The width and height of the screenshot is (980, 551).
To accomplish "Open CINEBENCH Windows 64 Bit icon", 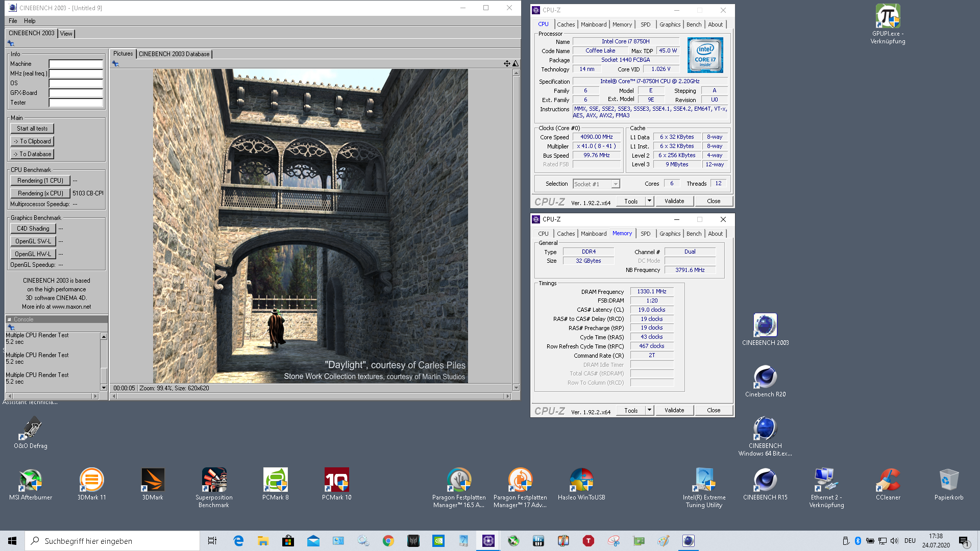I will tap(765, 436).
